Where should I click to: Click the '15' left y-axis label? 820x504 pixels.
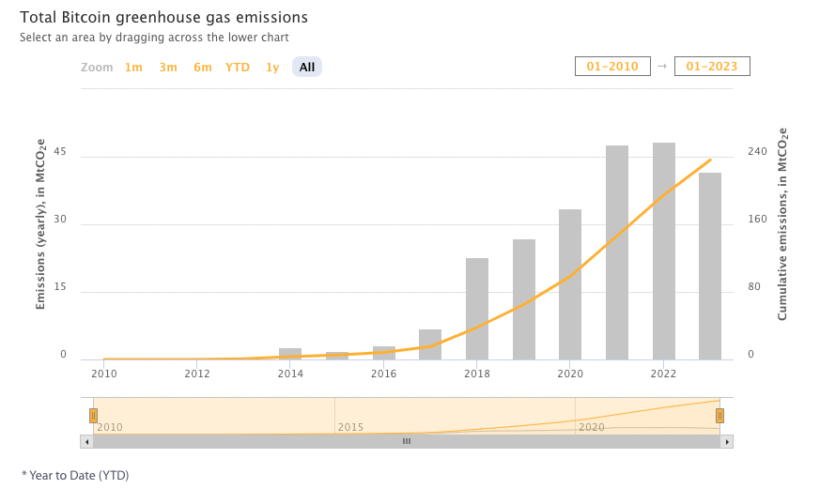(x=59, y=287)
